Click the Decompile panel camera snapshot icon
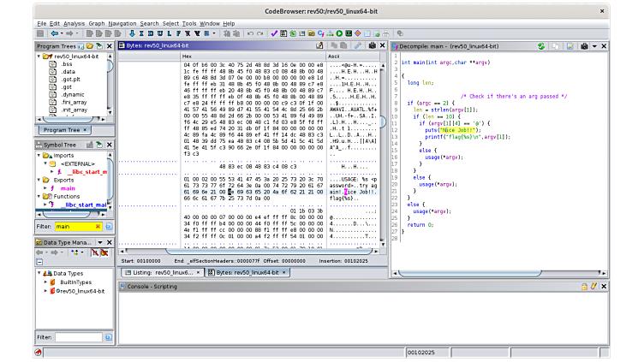Viewport: 644px width, 362px height. pos(584,46)
